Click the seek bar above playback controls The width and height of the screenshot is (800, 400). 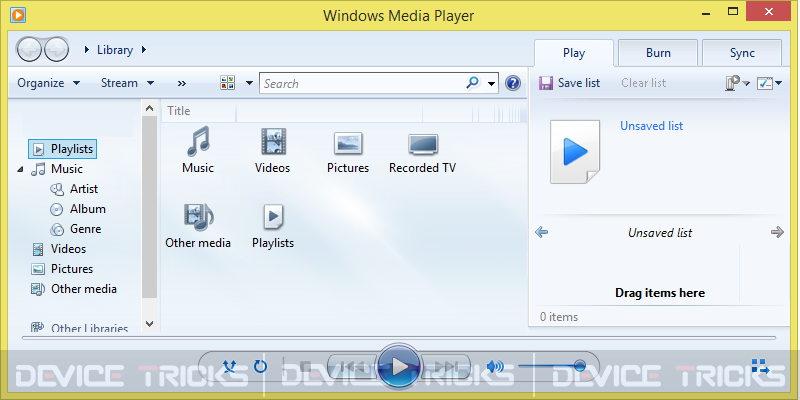pyautogui.click(x=399, y=338)
